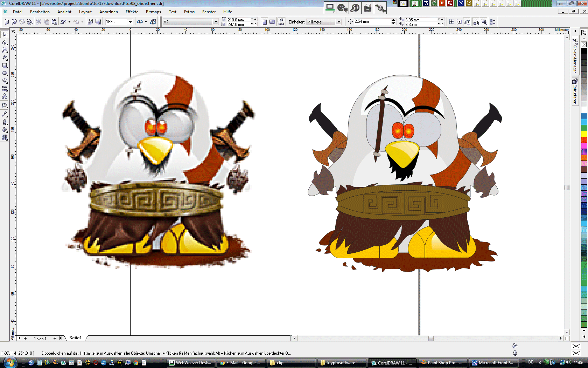Screen dimensions: 588x368
Task: Click the Open file icon
Action: 14,22
